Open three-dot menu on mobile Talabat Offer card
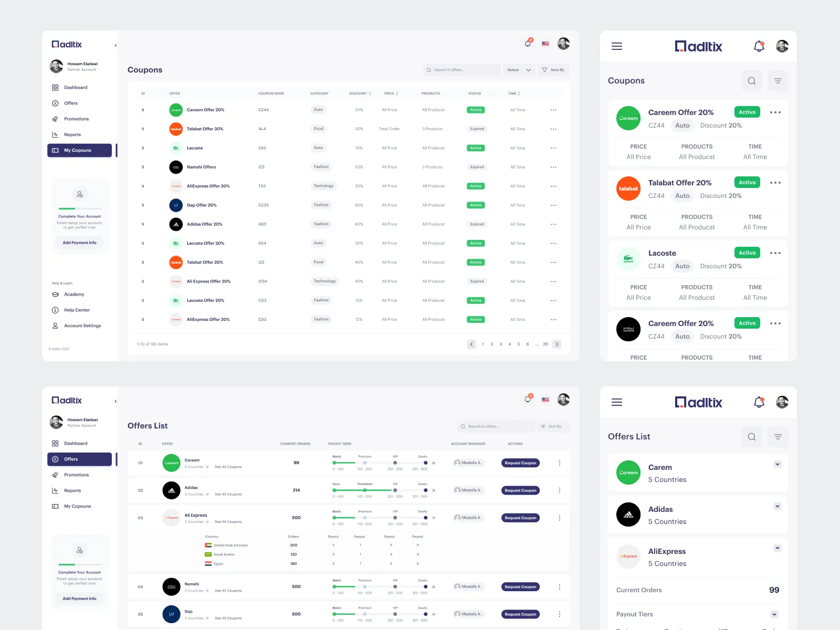 coord(775,183)
